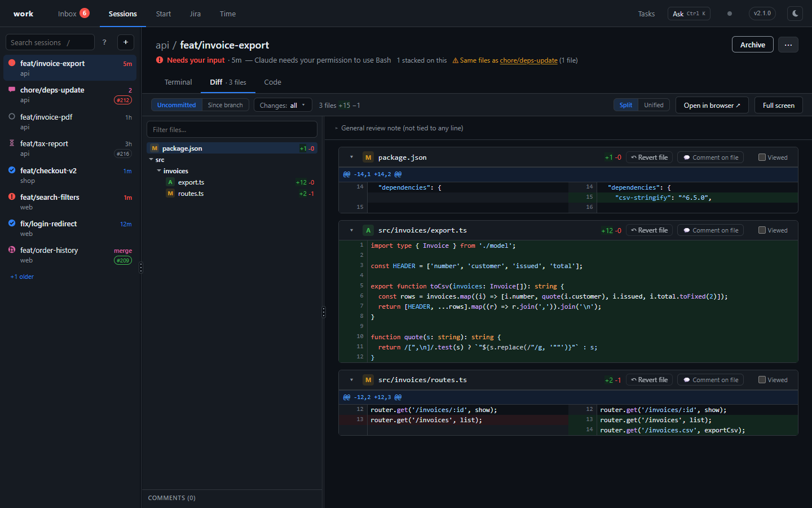Click the Archive button
Viewport: 812px width, 508px height.
[x=753, y=45]
